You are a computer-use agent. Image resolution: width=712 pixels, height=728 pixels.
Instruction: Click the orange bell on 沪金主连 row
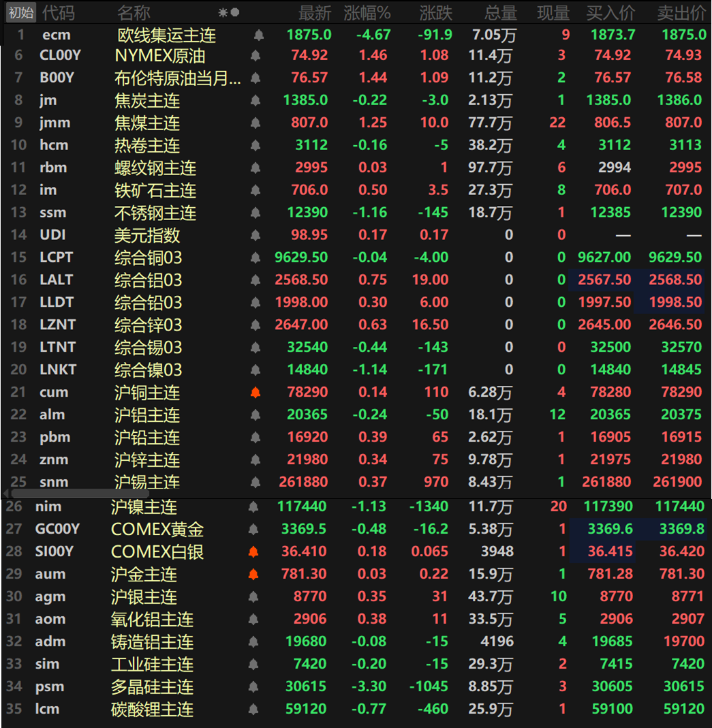[253, 574]
